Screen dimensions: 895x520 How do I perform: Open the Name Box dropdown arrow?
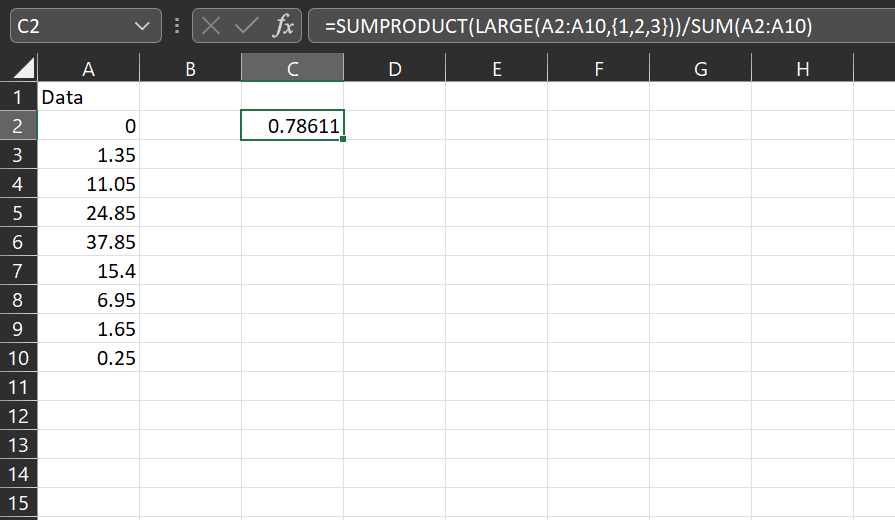click(142, 26)
